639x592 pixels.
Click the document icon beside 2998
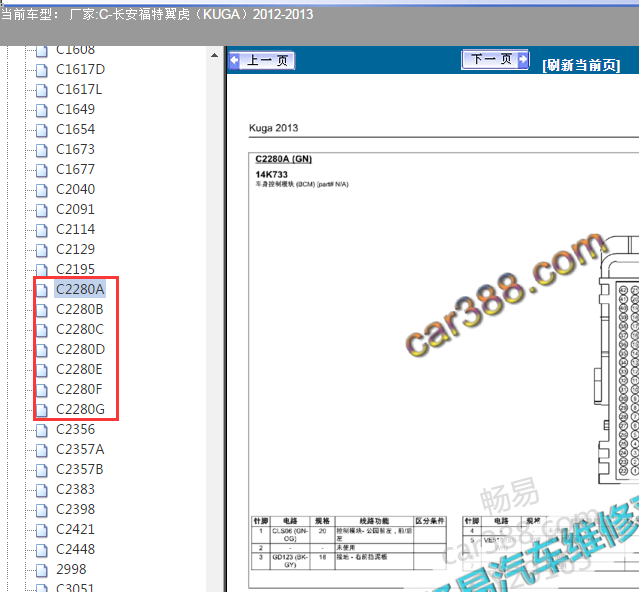click(42, 570)
